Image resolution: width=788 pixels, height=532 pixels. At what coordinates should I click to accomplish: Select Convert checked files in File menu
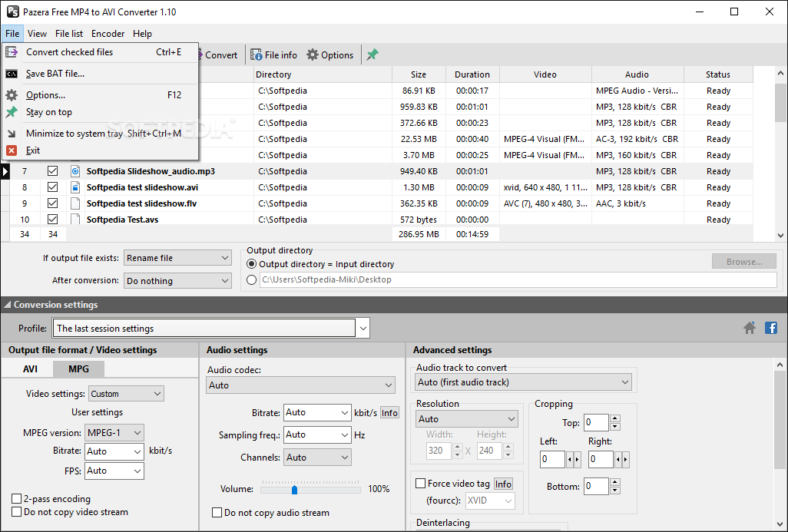[69, 52]
